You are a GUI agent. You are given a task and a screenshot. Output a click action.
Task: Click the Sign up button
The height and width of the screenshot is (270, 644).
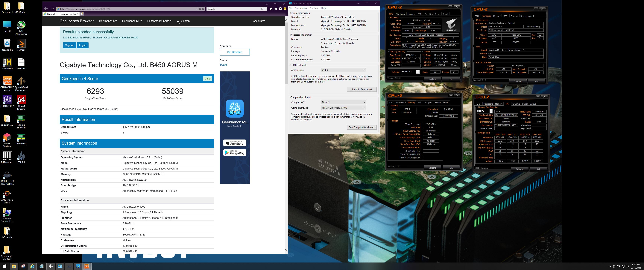pos(69,45)
